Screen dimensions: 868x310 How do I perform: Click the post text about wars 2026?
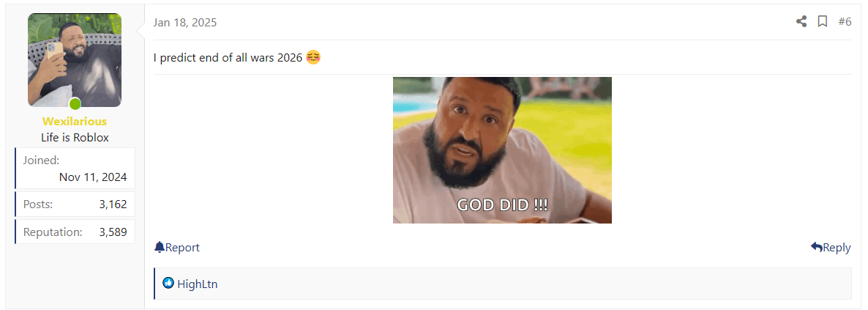pyautogui.click(x=228, y=58)
